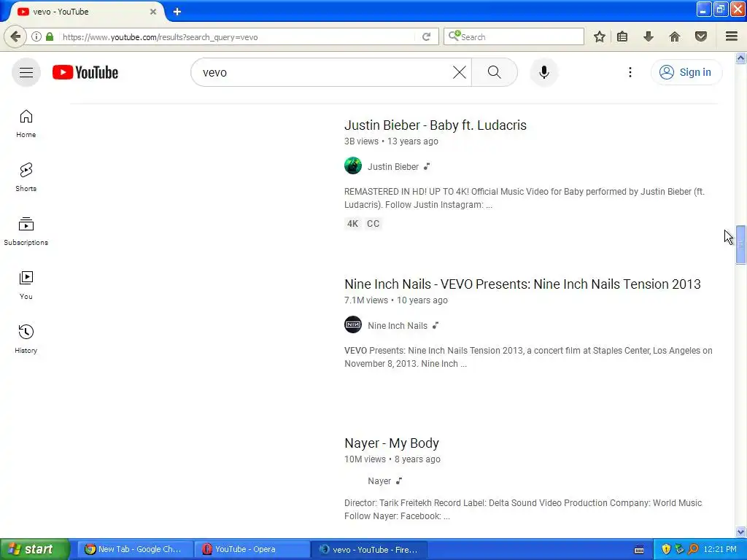Show site information icon in address bar
Image resolution: width=747 pixels, height=560 pixels.
pos(36,36)
